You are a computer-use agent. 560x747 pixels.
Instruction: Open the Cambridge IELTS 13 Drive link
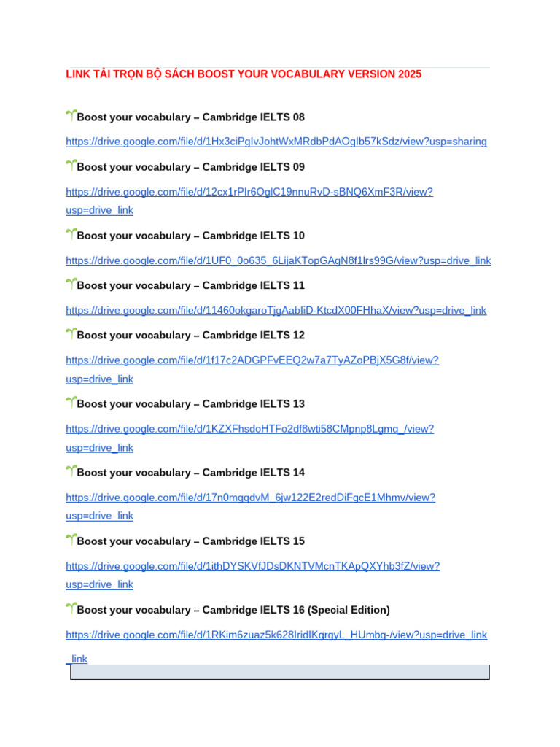pos(249,428)
